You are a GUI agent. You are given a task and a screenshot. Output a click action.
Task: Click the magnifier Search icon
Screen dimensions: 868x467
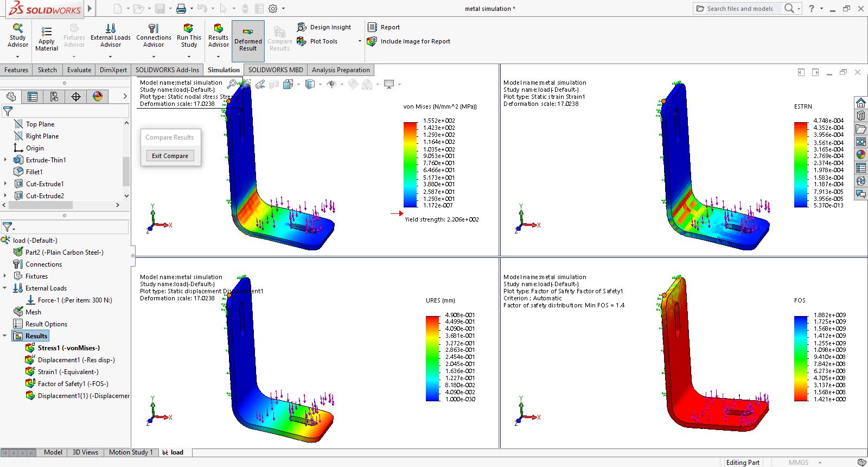[789, 8]
